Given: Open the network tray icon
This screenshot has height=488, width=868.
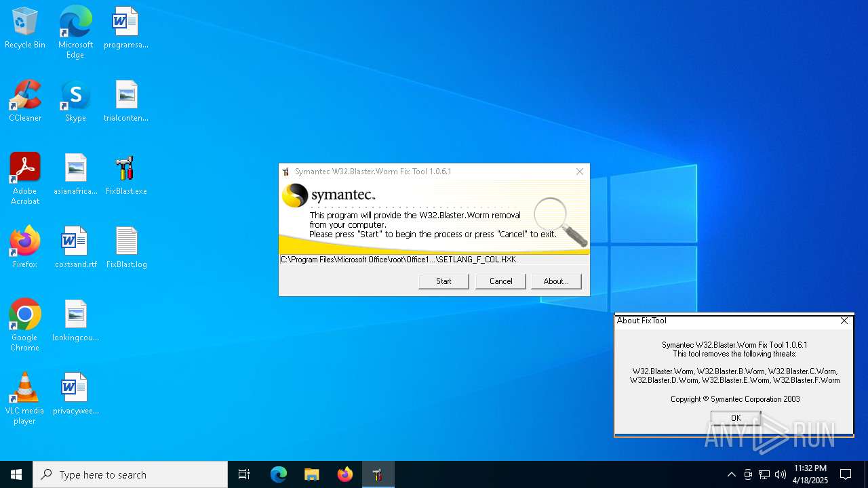Looking at the screenshot, I should click(x=764, y=474).
